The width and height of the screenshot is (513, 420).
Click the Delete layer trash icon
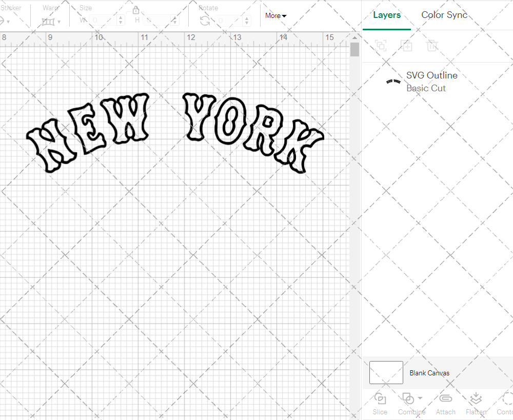(x=432, y=46)
